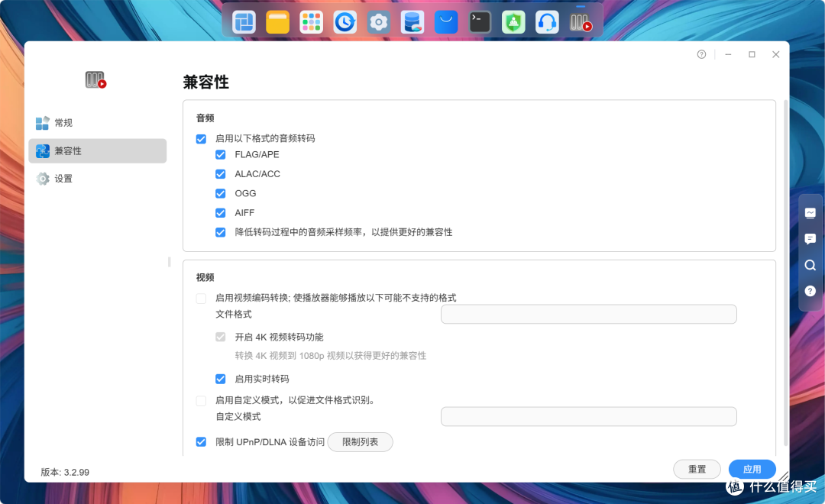Click the 音频 section title
Image resolution: width=825 pixels, height=504 pixels.
tap(205, 118)
